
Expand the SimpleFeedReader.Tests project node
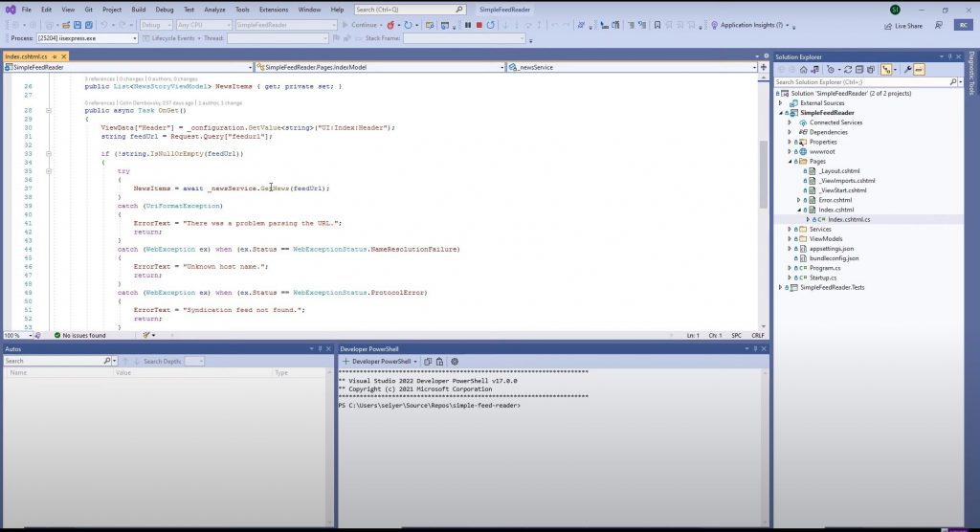[780, 288]
